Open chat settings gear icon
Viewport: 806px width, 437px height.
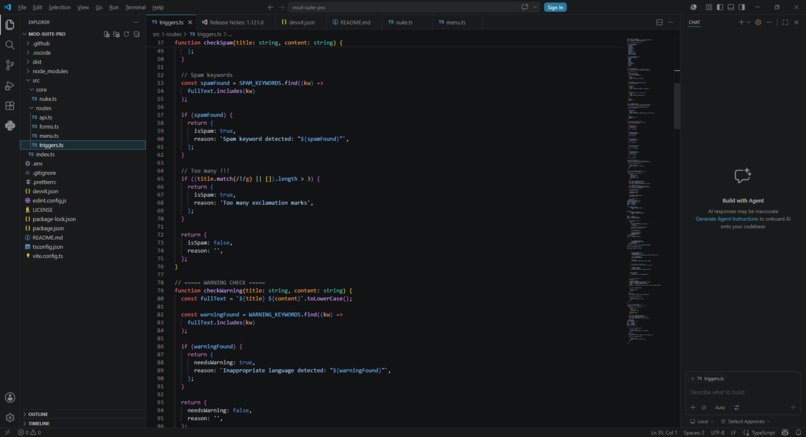[x=758, y=22]
